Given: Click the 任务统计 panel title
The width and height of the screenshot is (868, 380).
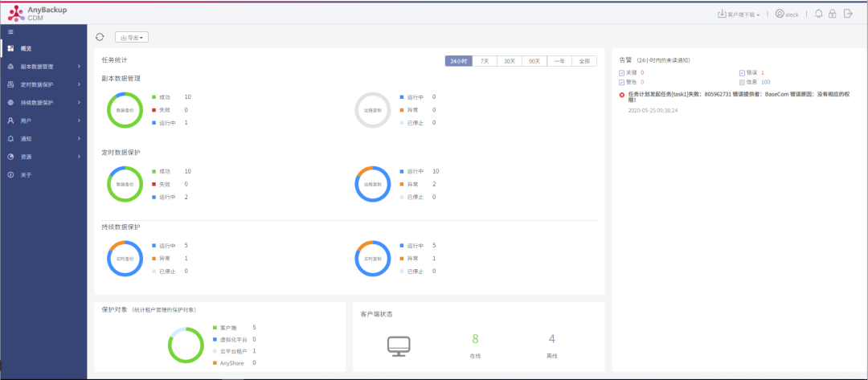Looking at the screenshot, I should point(115,59).
